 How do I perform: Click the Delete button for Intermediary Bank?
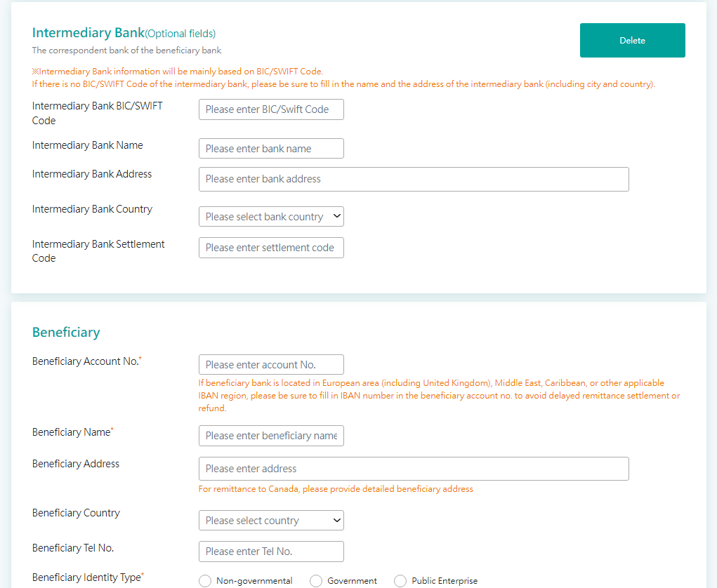[633, 40]
